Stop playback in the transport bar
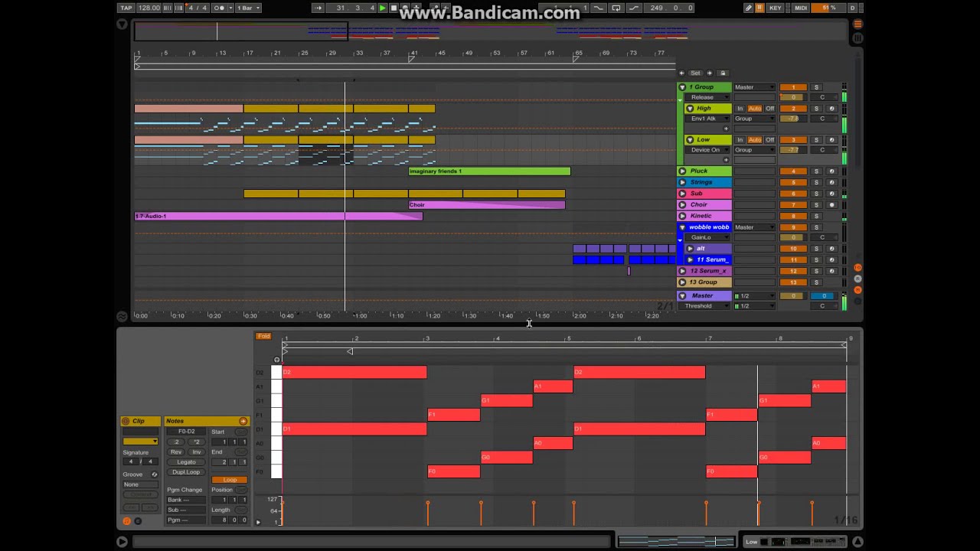The width and height of the screenshot is (980, 551). [x=394, y=8]
